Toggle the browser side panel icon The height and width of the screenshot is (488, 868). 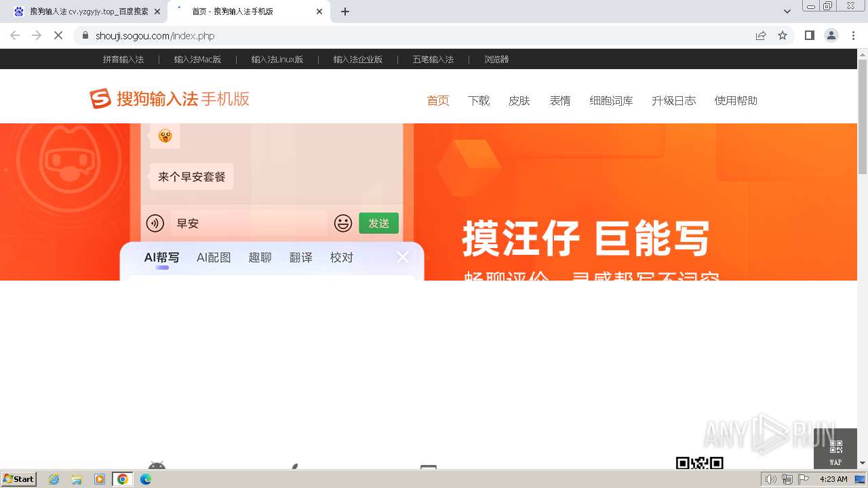point(809,35)
